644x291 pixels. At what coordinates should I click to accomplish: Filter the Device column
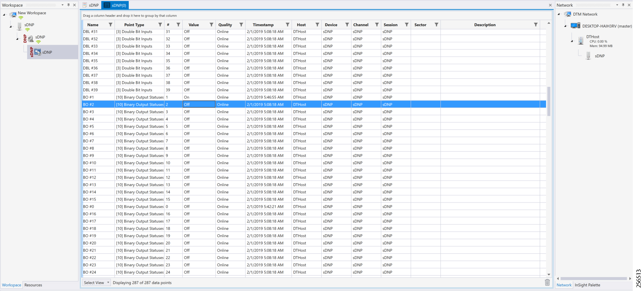[x=347, y=25]
